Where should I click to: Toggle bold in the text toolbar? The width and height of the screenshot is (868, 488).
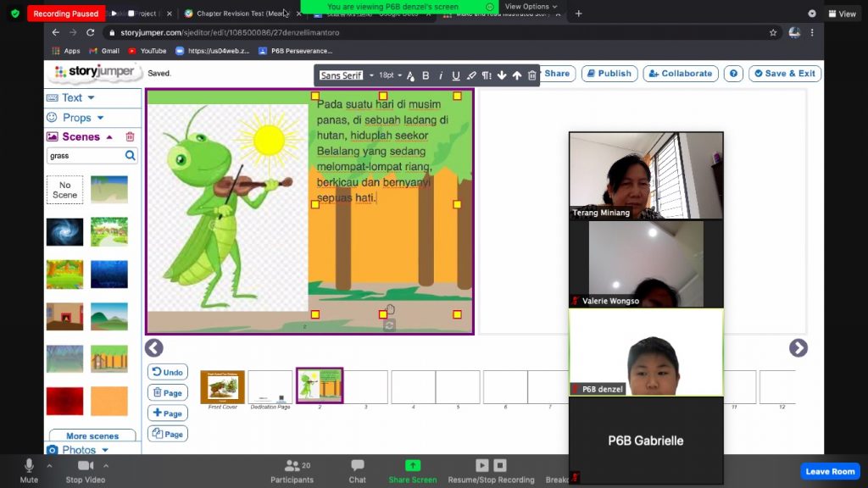tap(426, 75)
